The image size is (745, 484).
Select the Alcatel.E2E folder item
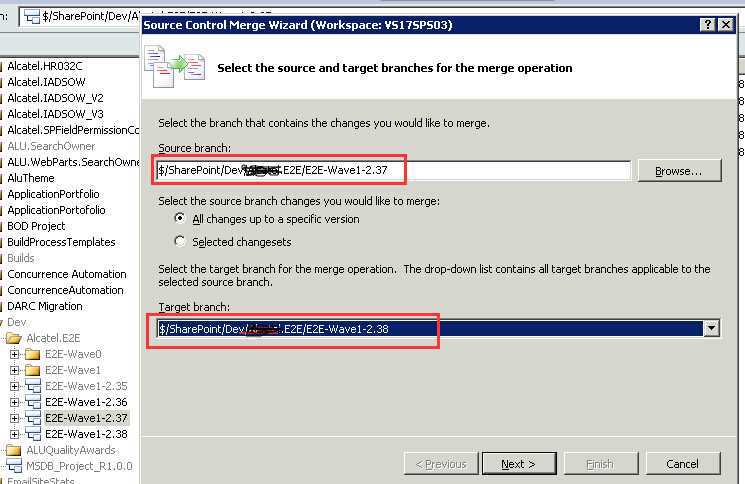pyautogui.click(x=53, y=338)
